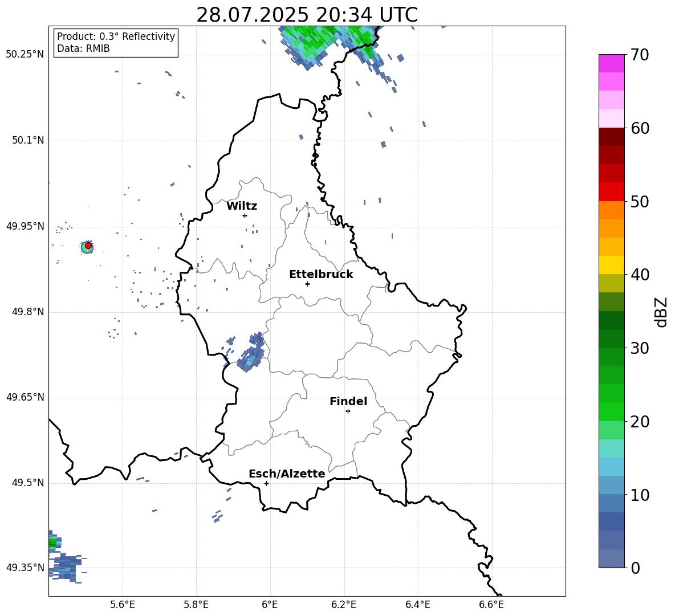Click the Ettelbruck cross marker
This screenshot has width=675, height=616.
click(307, 284)
